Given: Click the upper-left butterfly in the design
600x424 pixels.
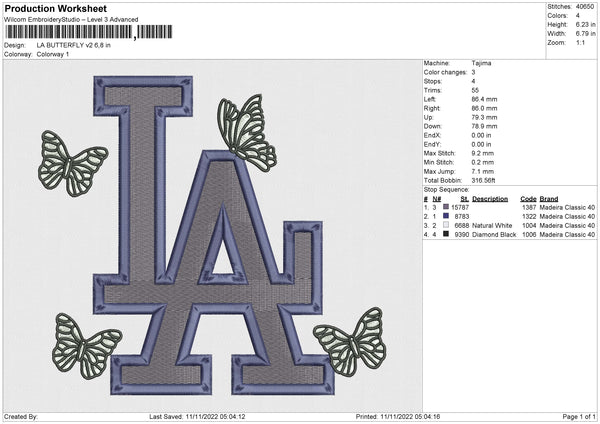Looking at the screenshot, I should [73, 163].
